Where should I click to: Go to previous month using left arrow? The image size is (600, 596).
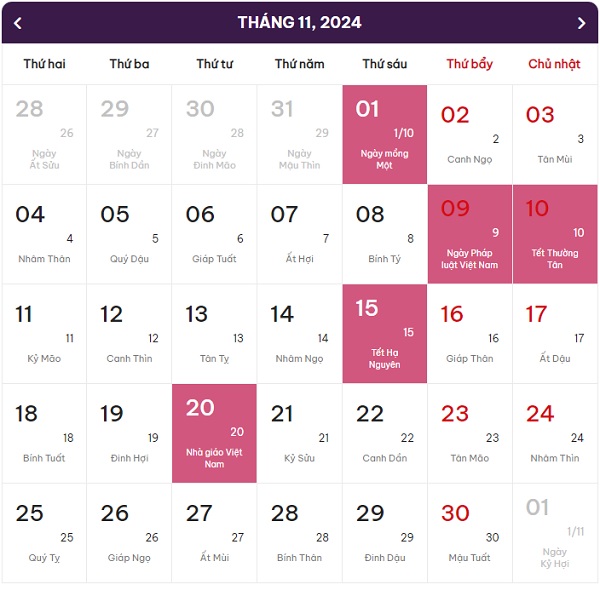18,23
